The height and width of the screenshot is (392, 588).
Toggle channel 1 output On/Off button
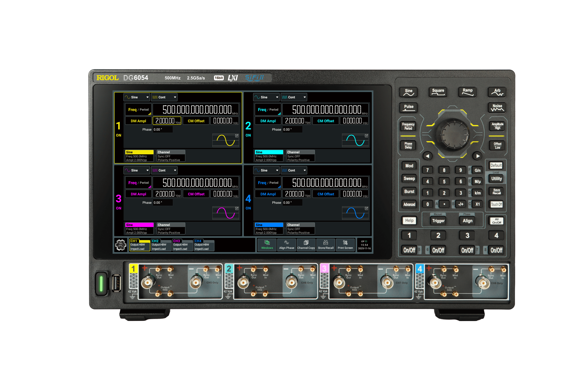409,250
